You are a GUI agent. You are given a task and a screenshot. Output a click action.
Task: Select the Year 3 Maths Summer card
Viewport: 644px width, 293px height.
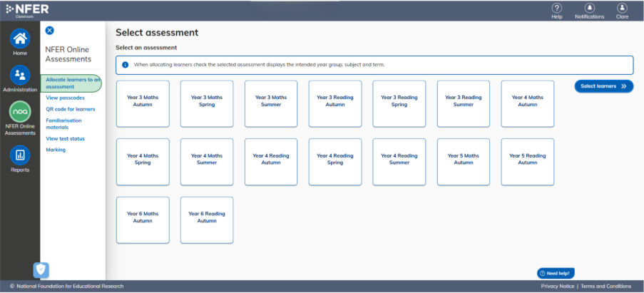[x=271, y=104]
